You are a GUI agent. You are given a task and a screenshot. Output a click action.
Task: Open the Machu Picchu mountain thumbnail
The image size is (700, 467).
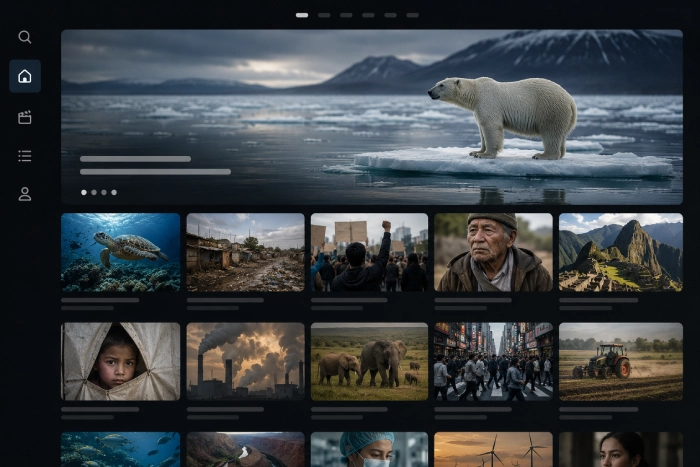621,252
